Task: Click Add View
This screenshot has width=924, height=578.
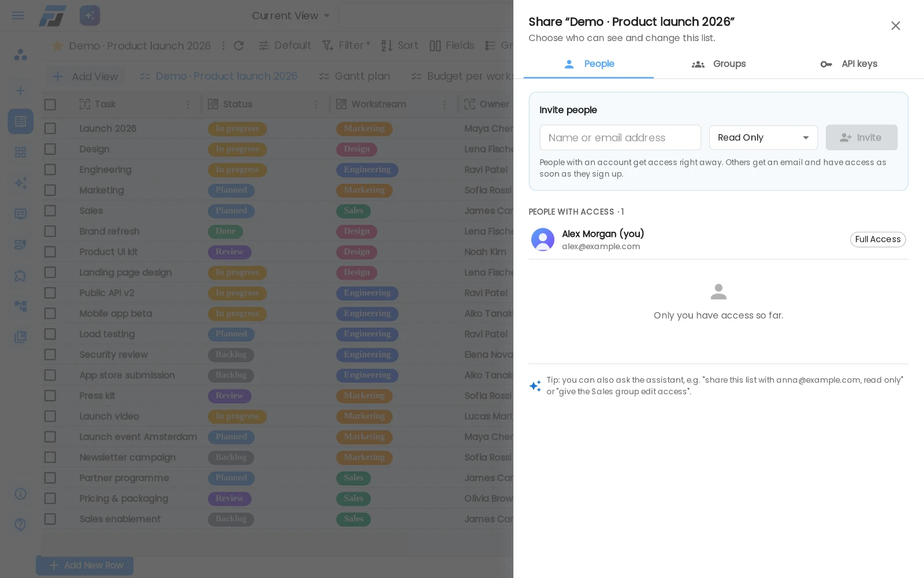Action: coord(85,76)
